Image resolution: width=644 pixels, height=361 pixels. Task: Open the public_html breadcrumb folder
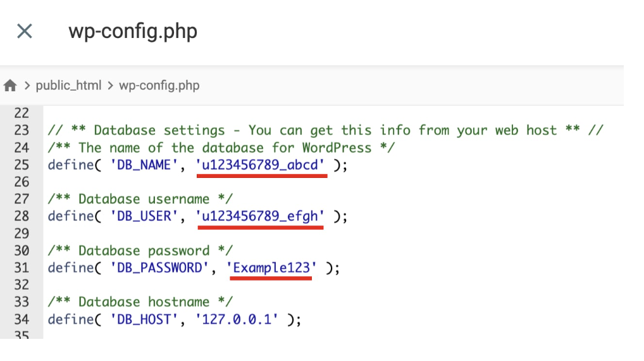click(x=68, y=85)
